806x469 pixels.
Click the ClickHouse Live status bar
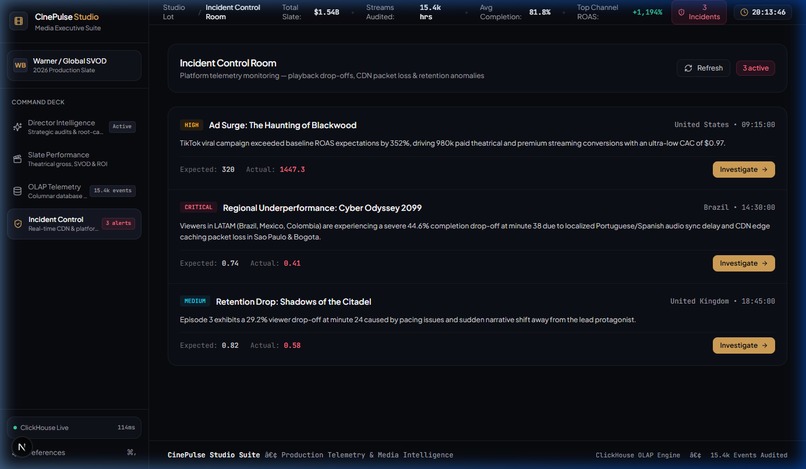(74, 427)
